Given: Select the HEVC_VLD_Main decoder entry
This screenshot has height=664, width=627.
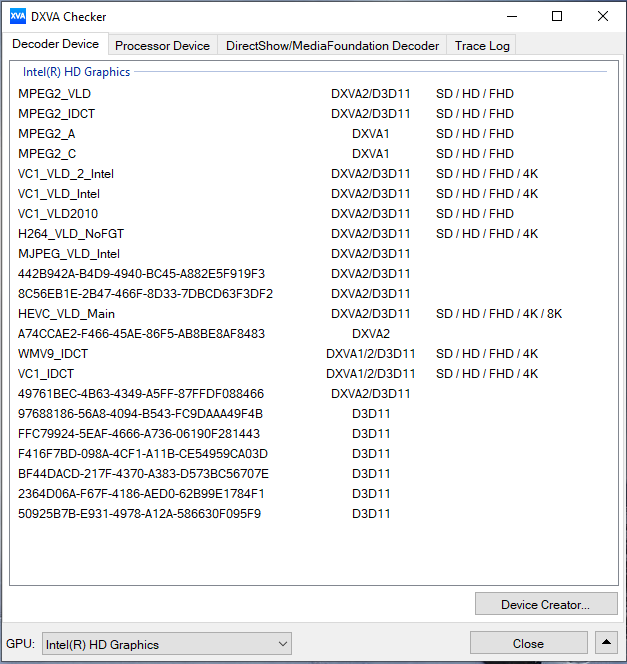Looking at the screenshot, I should (x=66, y=314).
